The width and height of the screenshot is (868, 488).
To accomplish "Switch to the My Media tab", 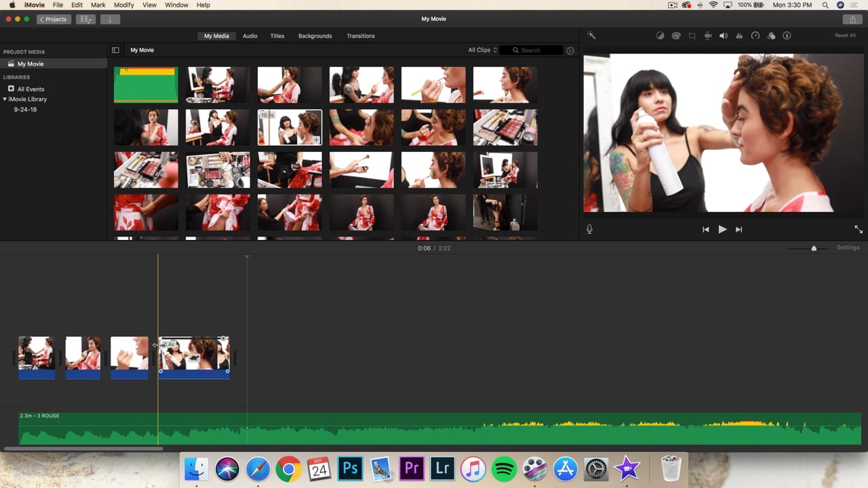I will point(217,36).
